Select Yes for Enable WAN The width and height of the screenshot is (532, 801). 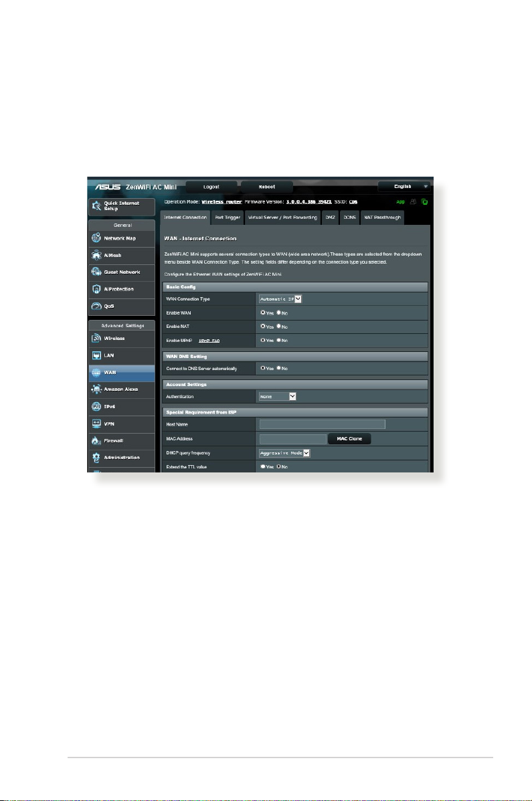pyautogui.click(x=263, y=313)
